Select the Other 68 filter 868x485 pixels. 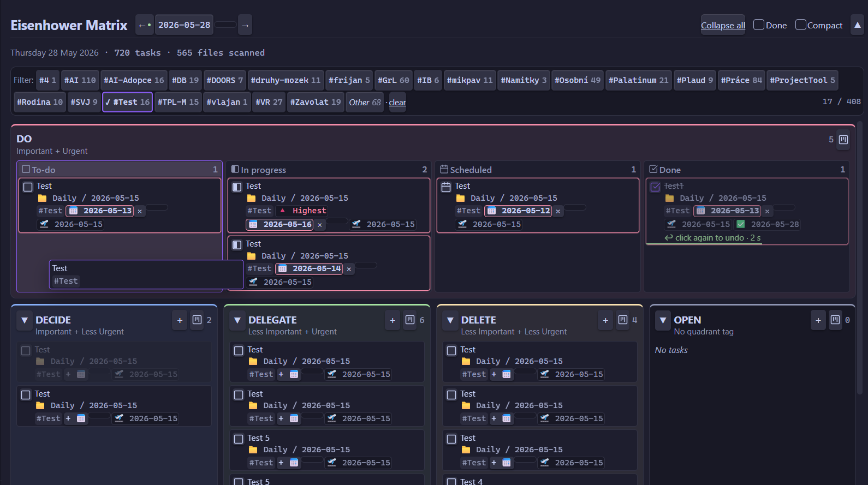tap(365, 102)
